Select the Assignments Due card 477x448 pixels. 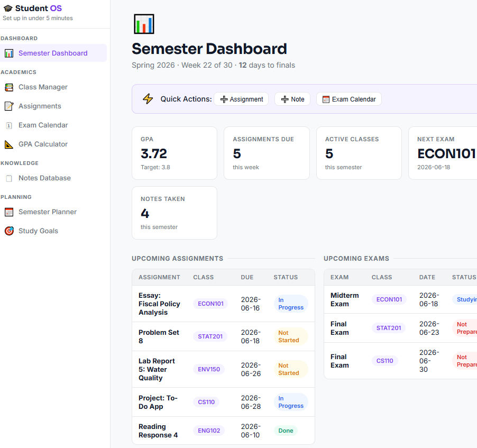click(x=267, y=153)
